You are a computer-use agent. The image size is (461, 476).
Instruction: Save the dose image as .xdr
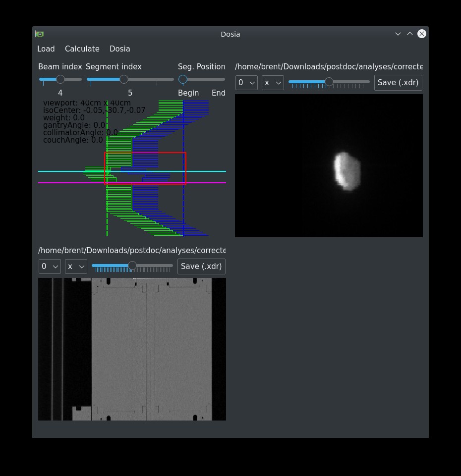398,83
